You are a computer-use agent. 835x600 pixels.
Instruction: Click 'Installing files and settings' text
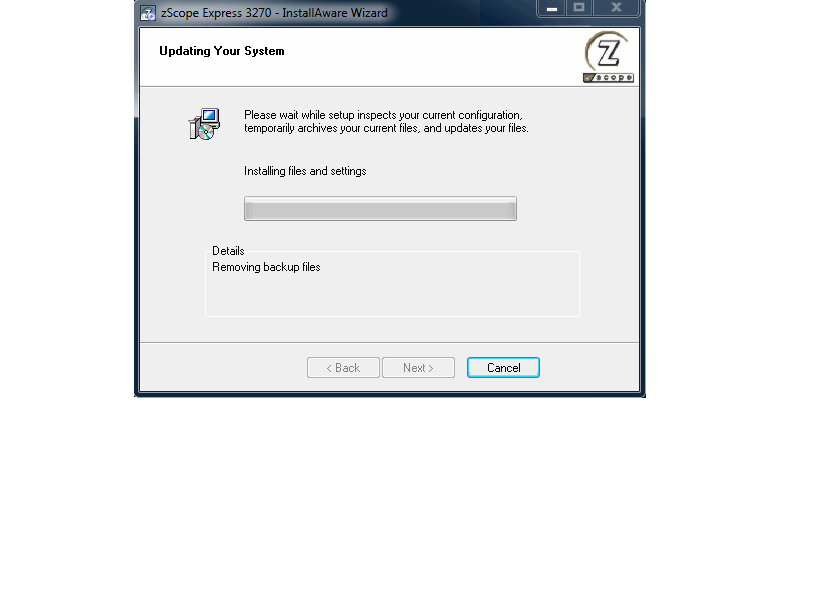(x=305, y=171)
